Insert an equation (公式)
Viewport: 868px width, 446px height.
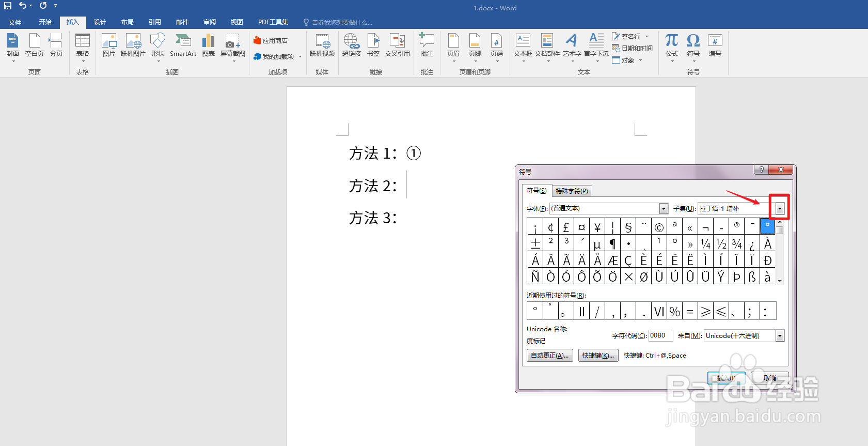point(672,47)
